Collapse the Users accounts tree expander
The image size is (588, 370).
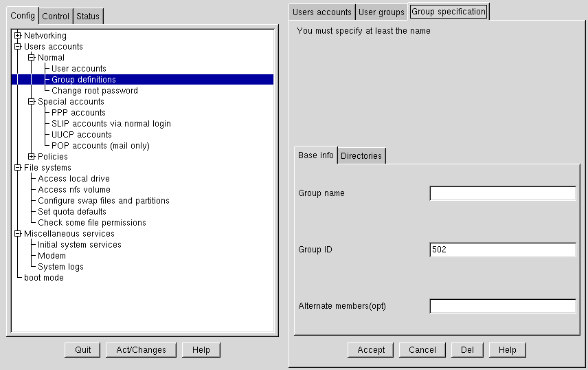click(18, 47)
